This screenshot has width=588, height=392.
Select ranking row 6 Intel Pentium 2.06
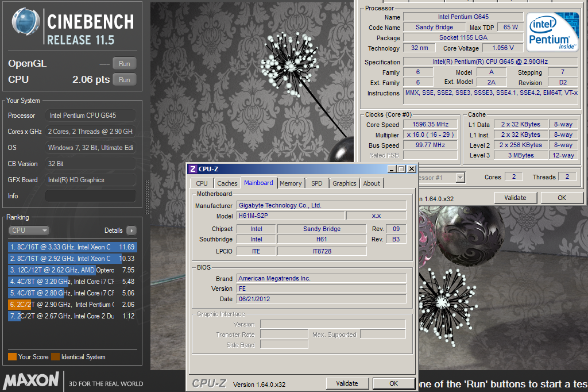[72, 305]
